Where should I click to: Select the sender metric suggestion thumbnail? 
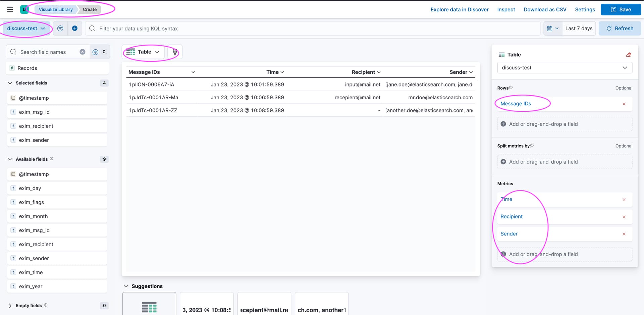pos(322,304)
